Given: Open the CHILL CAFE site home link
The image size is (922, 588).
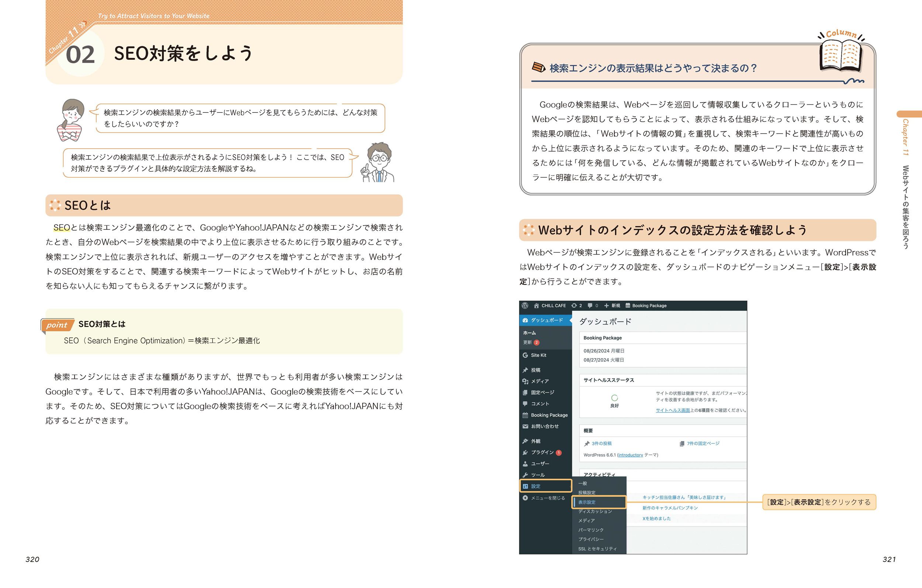Looking at the screenshot, I should tap(550, 305).
